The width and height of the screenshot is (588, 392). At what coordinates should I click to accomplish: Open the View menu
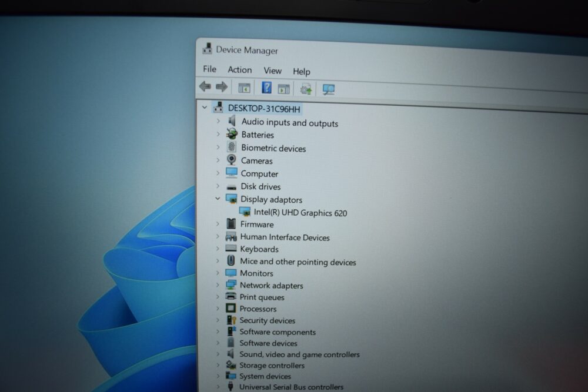pyautogui.click(x=272, y=71)
